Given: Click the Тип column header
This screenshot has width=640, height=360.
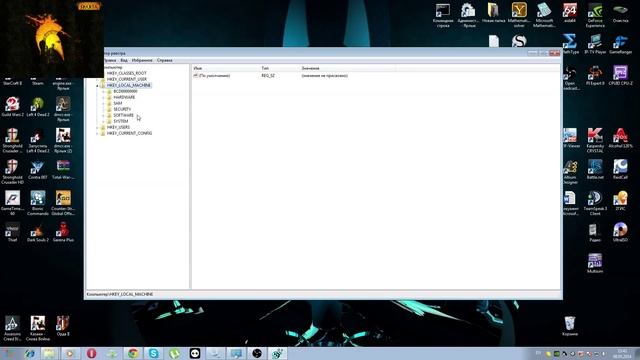Looking at the screenshot, I should tap(279, 68).
